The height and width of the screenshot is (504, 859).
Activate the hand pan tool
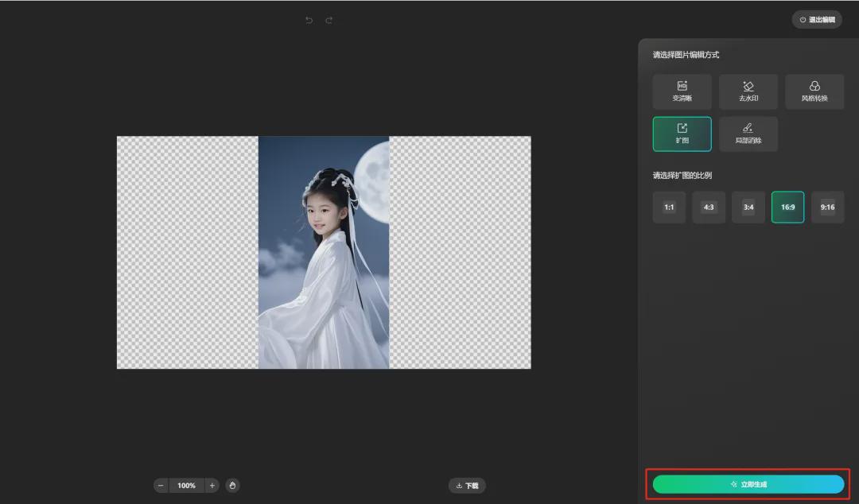pos(232,485)
